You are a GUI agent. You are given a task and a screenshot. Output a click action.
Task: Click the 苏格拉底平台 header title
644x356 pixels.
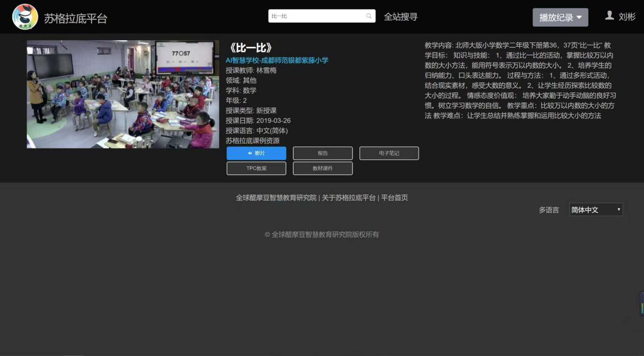click(x=75, y=18)
